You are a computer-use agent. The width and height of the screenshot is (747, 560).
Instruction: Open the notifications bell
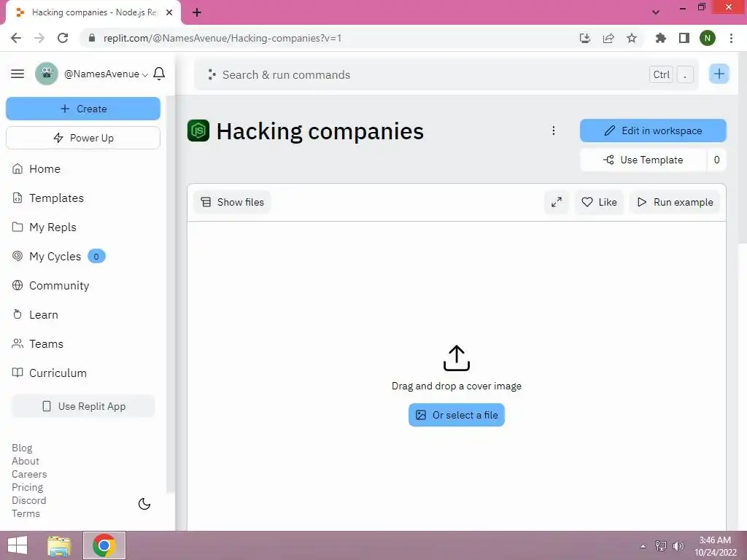pos(159,74)
